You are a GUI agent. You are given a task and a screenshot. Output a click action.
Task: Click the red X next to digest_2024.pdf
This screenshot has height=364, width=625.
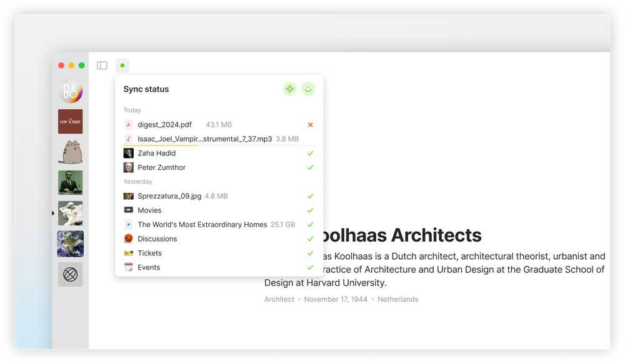pos(310,125)
